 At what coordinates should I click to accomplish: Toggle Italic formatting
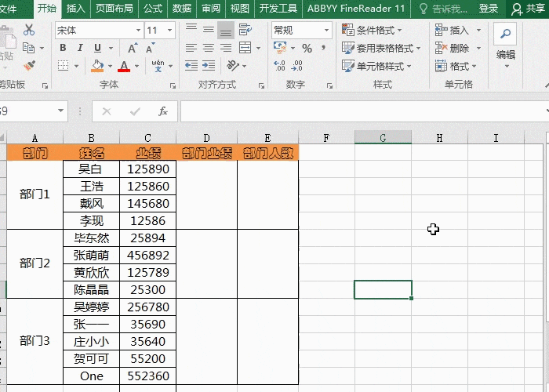click(78, 49)
